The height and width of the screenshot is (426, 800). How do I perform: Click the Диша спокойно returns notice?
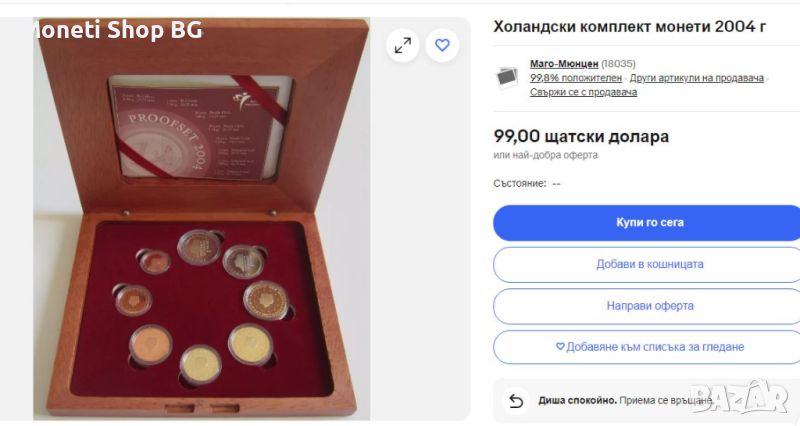[x=625, y=400]
